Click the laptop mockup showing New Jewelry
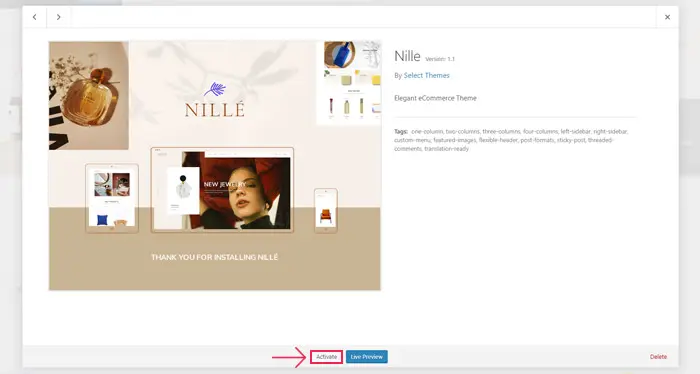The width and height of the screenshot is (700, 374). coord(222,190)
